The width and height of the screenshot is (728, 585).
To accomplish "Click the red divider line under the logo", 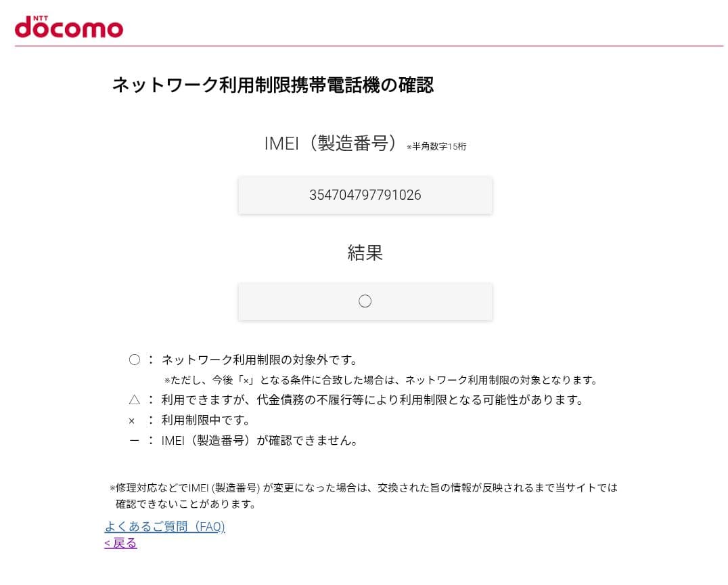I will tap(365, 45).
